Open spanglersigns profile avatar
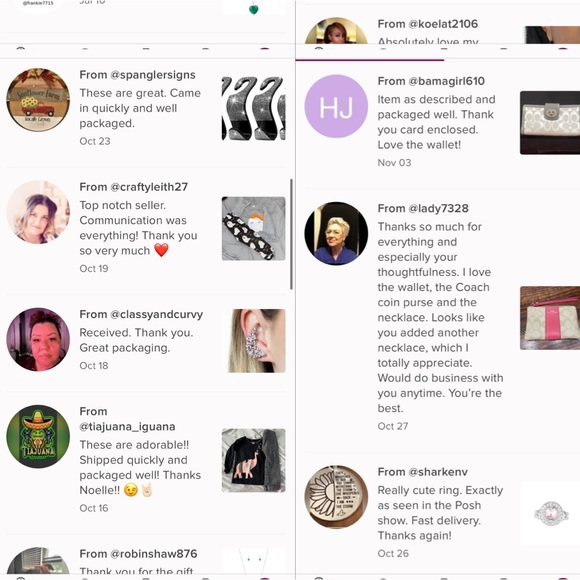 click(38, 100)
